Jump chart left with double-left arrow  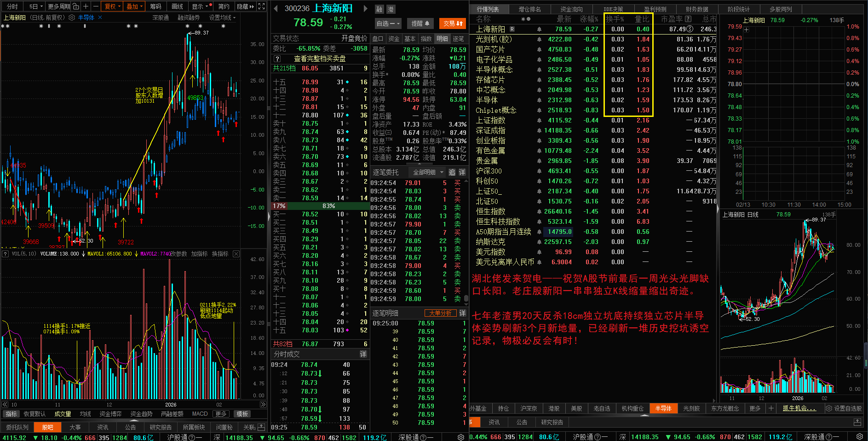[x=5, y=405]
